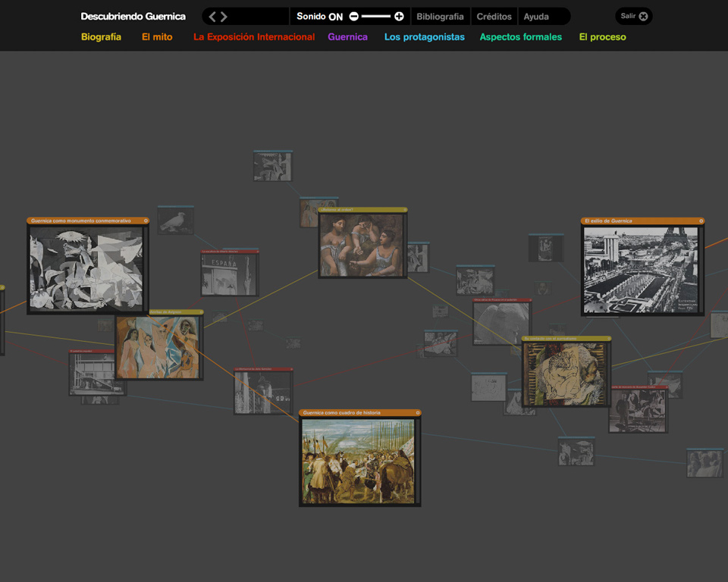Click 'Guernica como cuadro de historia' title bar

(x=359, y=412)
